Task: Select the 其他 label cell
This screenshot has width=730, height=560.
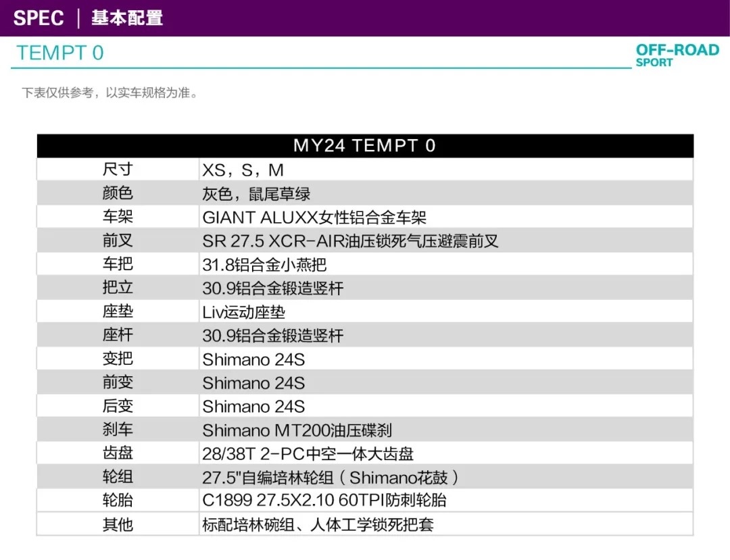Action: point(118,525)
